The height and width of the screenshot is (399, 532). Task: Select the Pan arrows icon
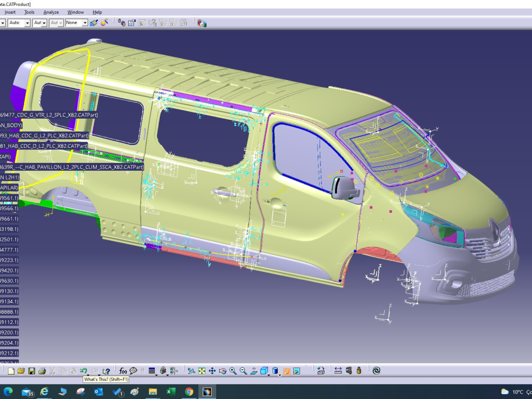212,371
